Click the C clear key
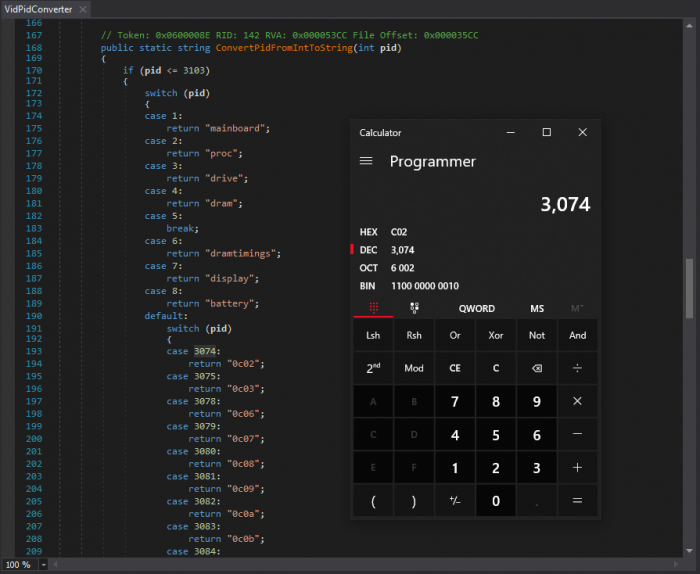The height and width of the screenshot is (574, 700). [x=496, y=368]
